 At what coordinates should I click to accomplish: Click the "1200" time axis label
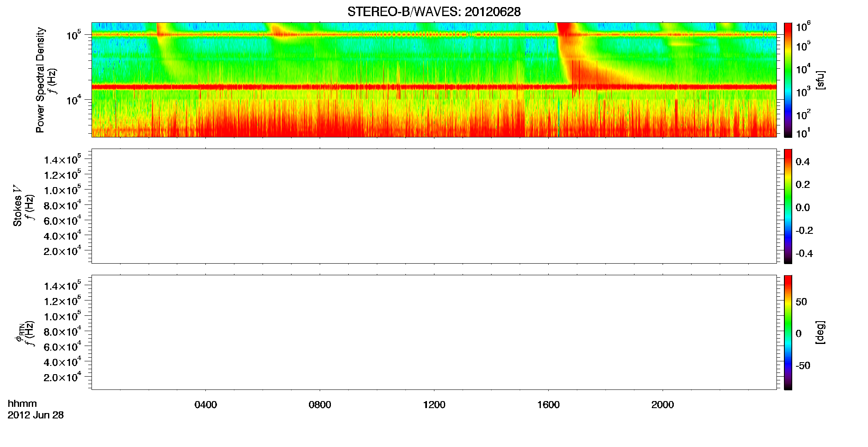tap(434, 405)
